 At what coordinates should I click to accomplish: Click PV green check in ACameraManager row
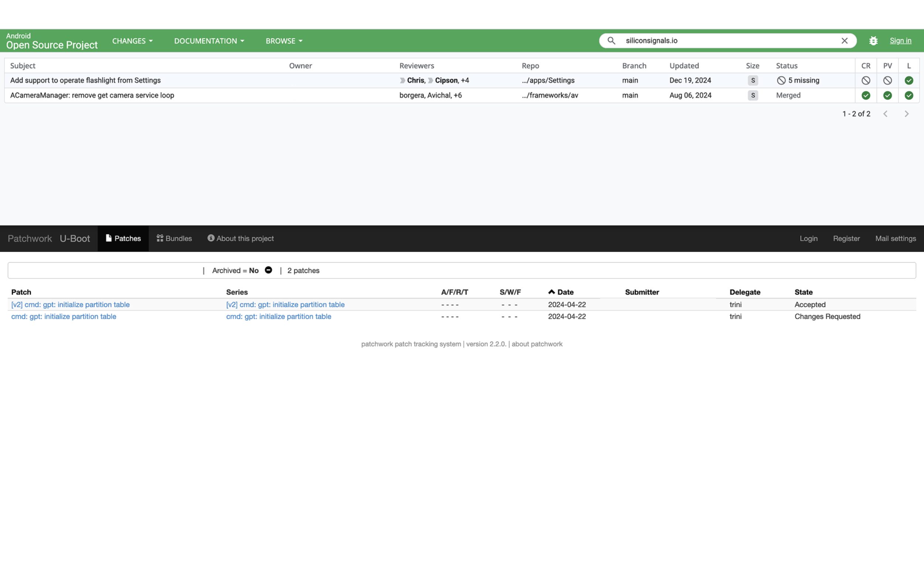[887, 95]
